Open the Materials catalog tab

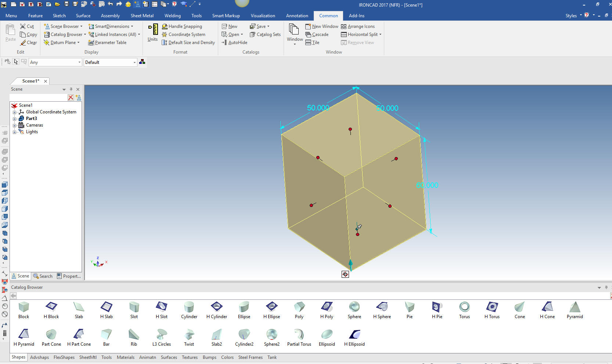(125, 357)
